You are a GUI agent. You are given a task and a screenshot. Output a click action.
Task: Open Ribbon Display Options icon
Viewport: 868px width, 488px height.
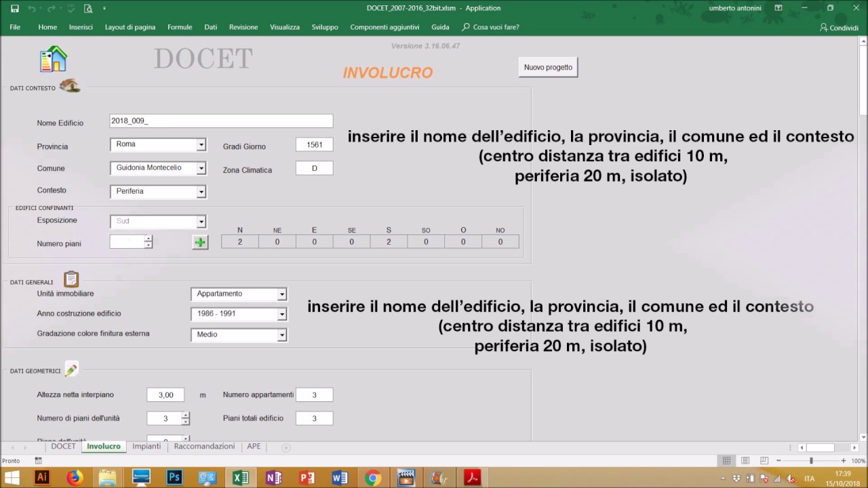[x=778, y=8]
